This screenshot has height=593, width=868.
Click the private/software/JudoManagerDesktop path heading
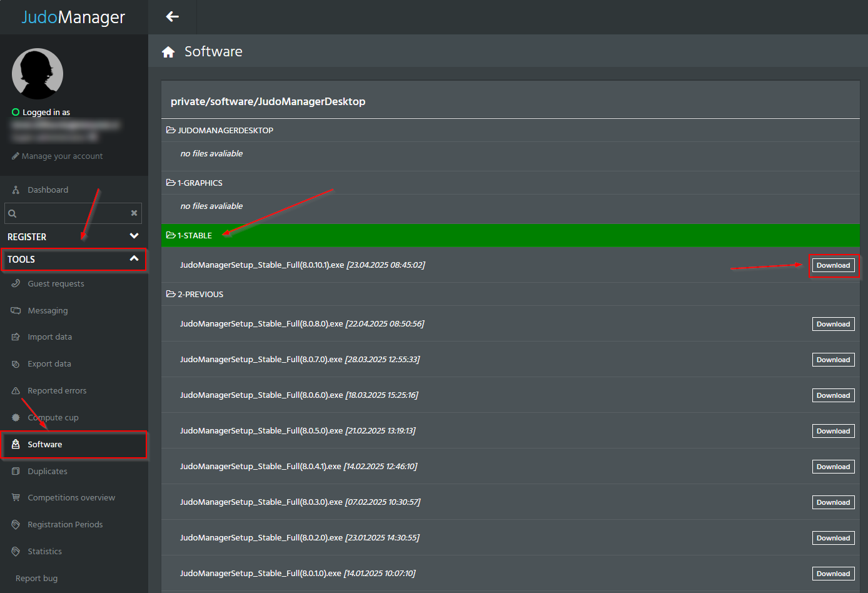tap(268, 102)
